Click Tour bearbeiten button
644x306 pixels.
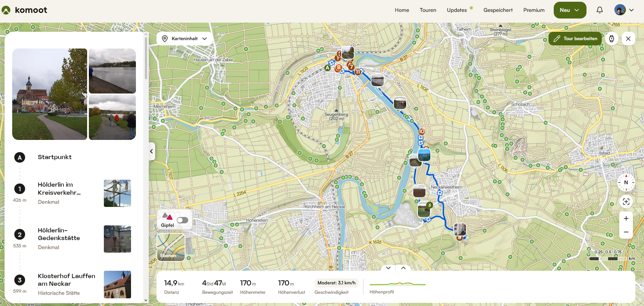pyautogui.click(x=575, y=39)
